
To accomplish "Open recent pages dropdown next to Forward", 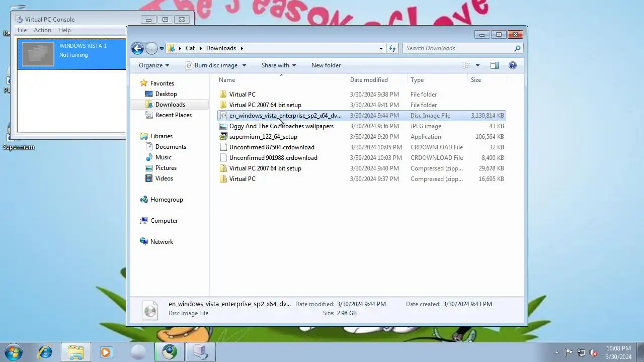I will 162,49.
